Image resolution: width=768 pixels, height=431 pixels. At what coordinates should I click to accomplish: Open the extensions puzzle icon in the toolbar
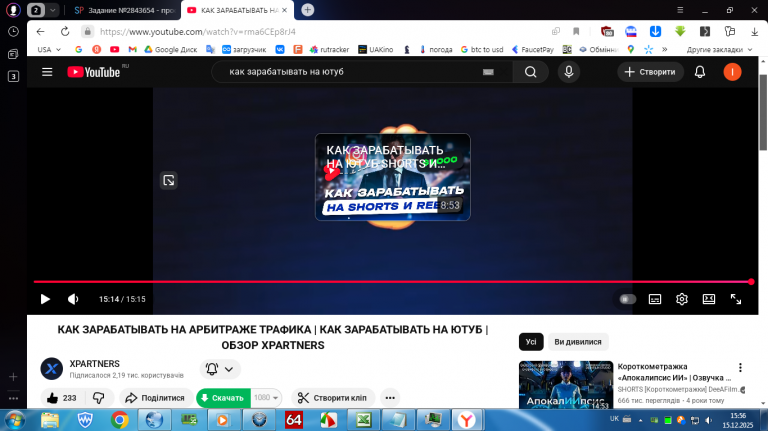click(730, 31)
